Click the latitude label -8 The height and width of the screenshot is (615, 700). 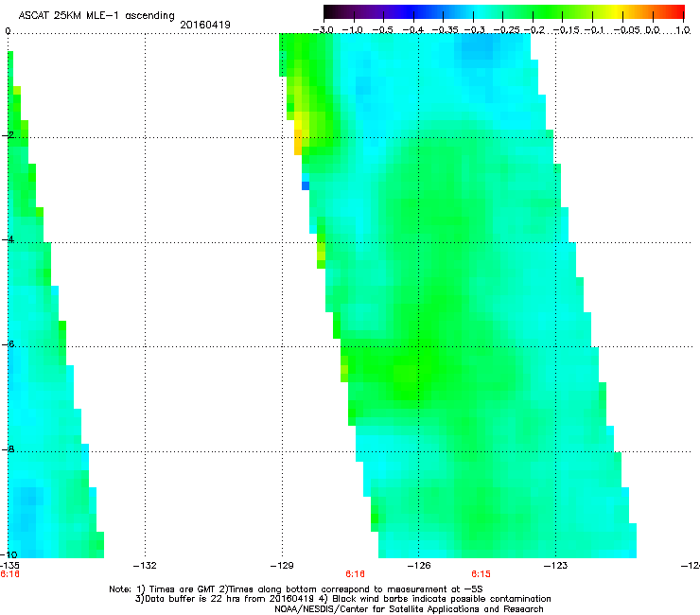coord(8,448)
